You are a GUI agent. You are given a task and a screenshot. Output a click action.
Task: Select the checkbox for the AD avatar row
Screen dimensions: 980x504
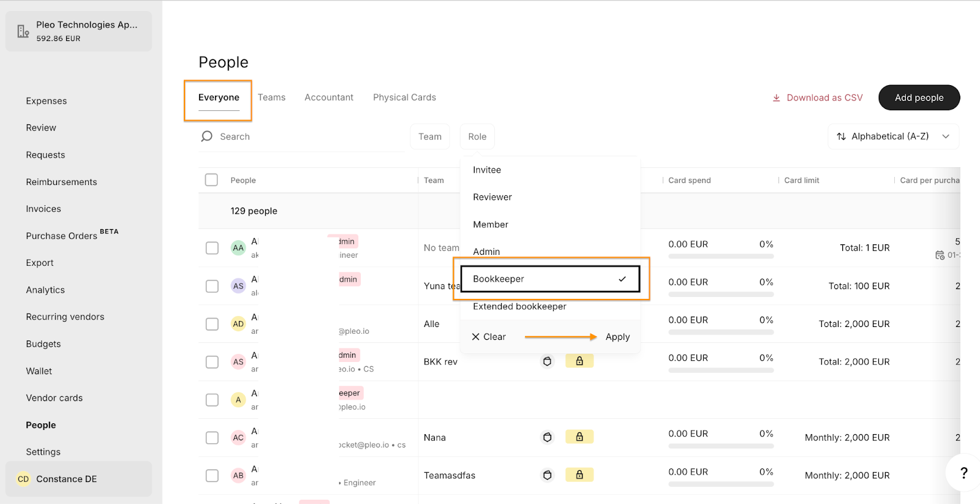(212, 324)
